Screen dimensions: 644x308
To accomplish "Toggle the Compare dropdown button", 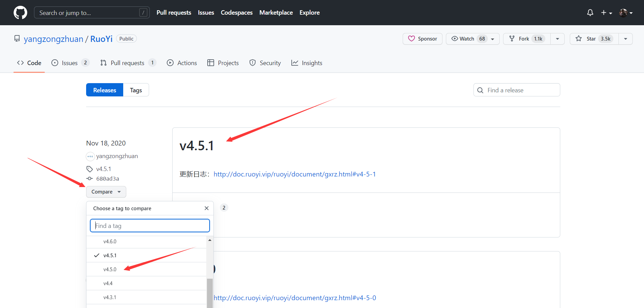I will (x=106, y=192).
